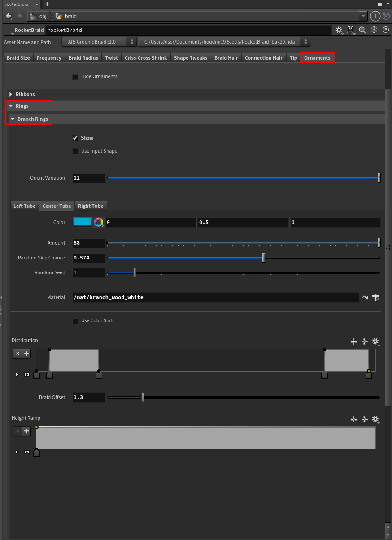Open the help question mark icon
The width and height of the screenshot is (392, 540).
[x=386, y=30]
